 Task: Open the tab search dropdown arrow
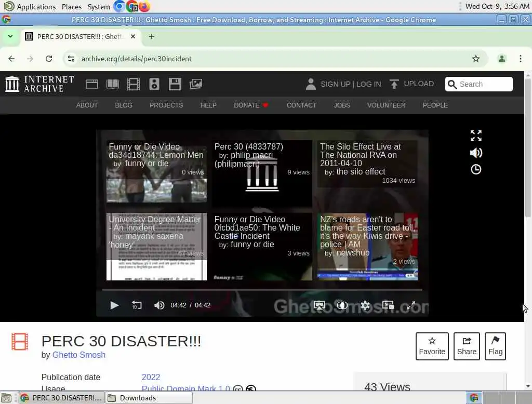click(10, 36)
